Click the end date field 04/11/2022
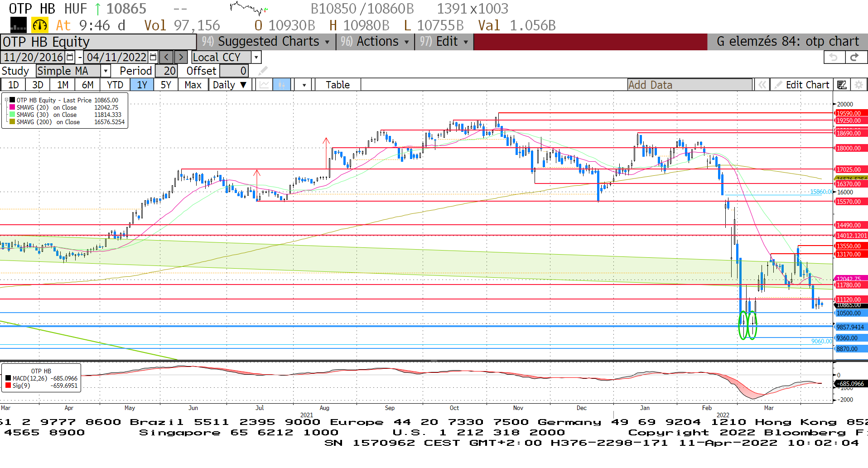The image size is (868, 468). tap(116, 57)
